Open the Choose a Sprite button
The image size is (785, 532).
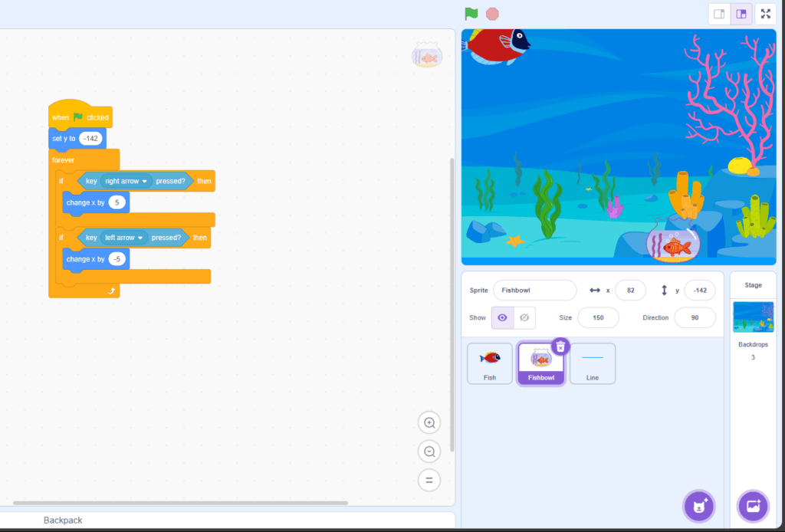click(698, 506)
